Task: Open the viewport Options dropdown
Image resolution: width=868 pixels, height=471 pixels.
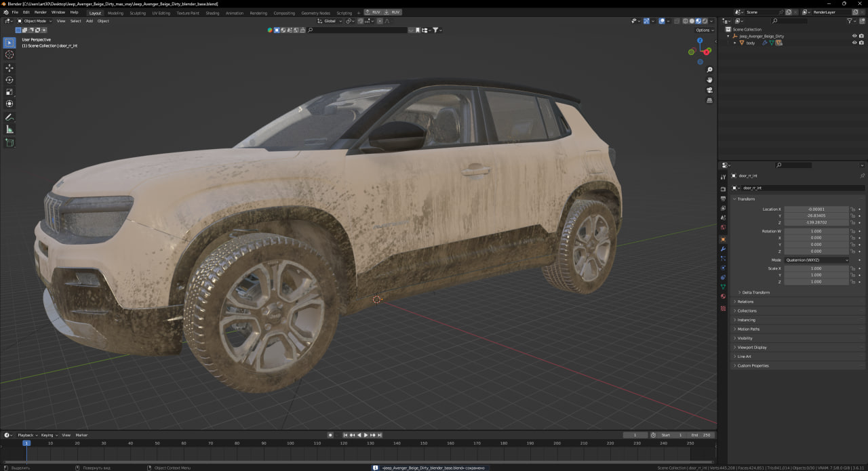Action: tap(704, 30)
